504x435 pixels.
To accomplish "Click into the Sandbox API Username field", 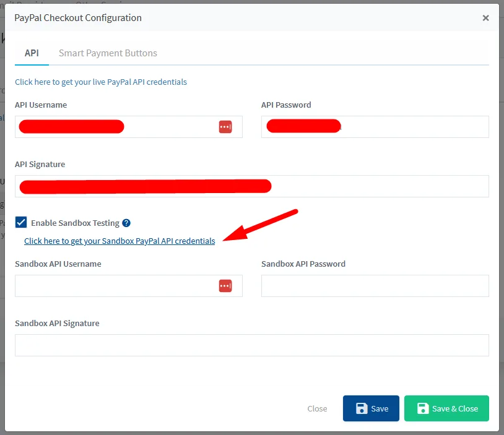I will 129,286.
